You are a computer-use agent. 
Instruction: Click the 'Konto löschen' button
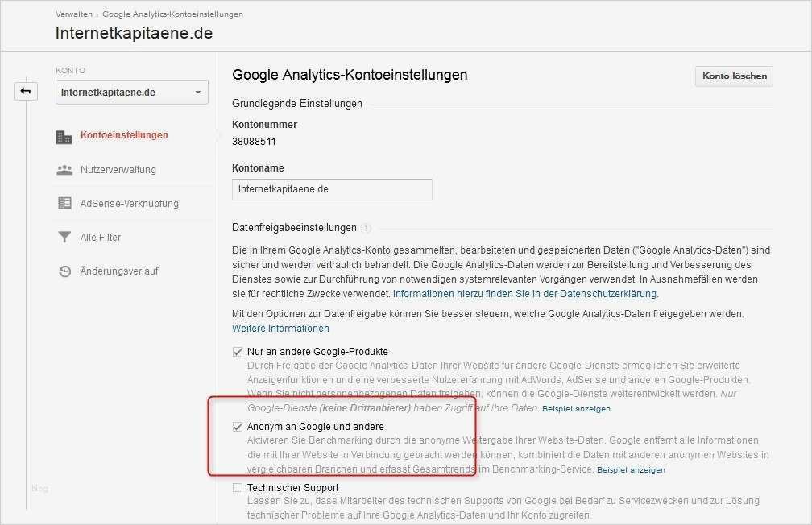pos(733,76)
